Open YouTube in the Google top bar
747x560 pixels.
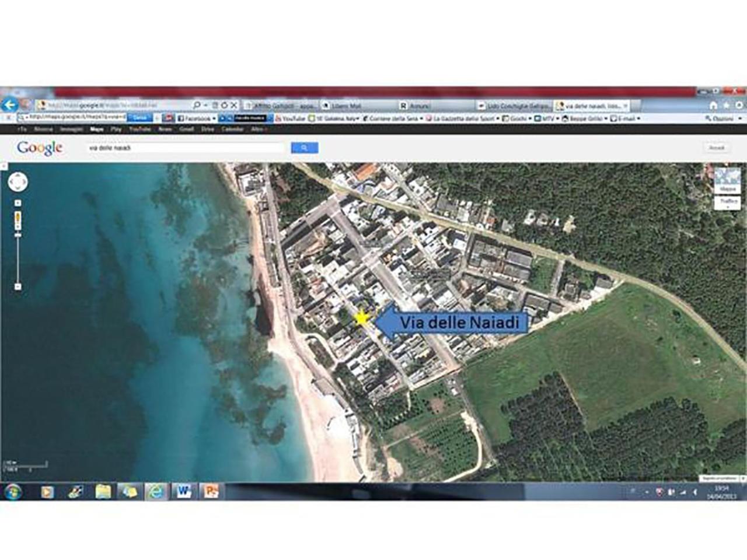tap(140, 129)
